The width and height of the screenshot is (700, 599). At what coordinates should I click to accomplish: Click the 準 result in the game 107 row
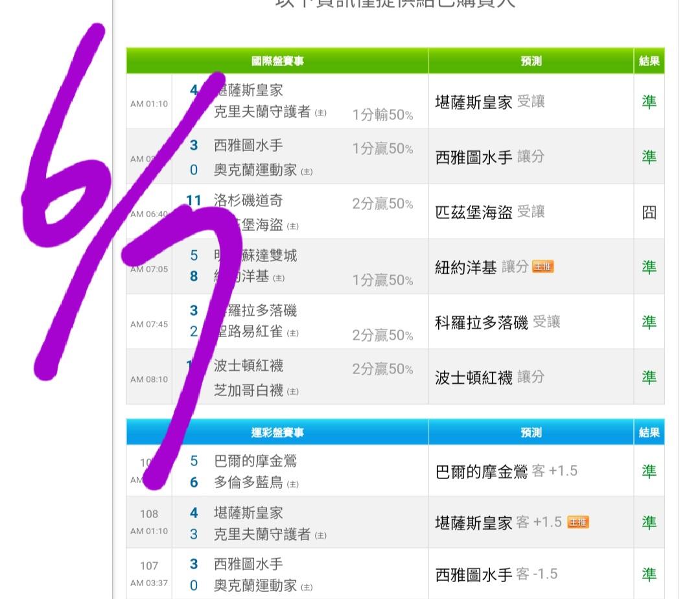pyautogui.click(x=649, y=574)
